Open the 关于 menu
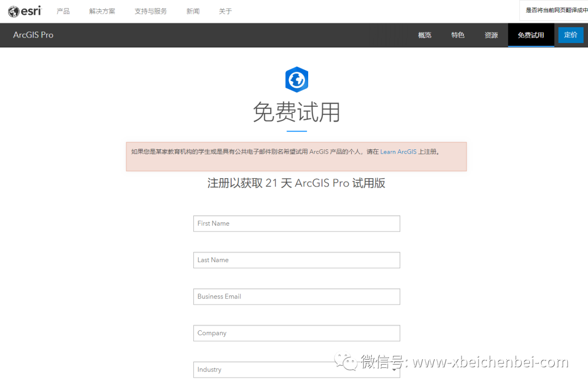The image size is (588, 388). coord(225,11)
